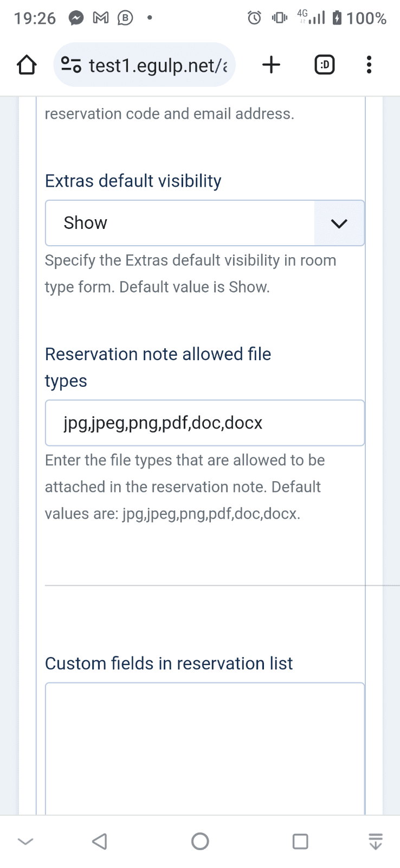400x868 pixels.
Task: Tap the Messenger notification icon
Action: click(76, 18)
